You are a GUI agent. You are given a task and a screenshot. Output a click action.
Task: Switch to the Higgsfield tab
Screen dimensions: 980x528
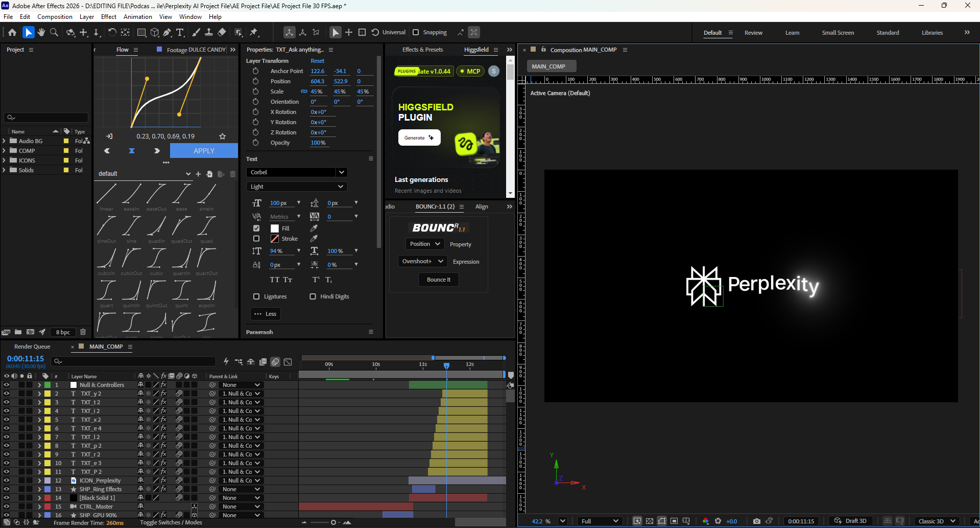tap(476, 50)
